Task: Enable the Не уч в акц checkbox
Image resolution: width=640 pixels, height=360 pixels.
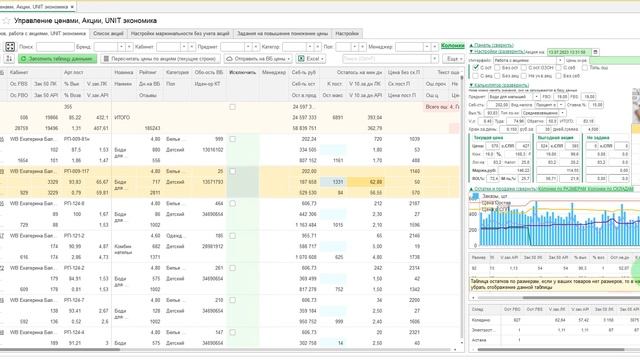Action: [524, 76]
